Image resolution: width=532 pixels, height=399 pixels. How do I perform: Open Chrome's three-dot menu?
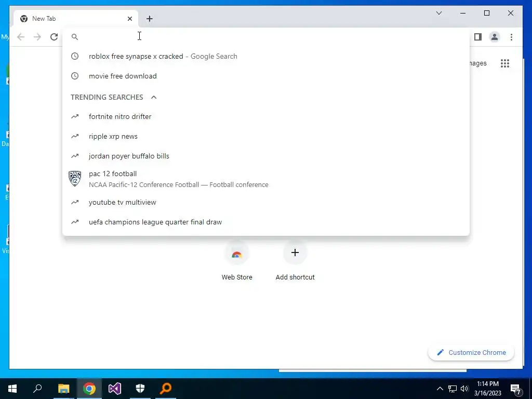coord(511,37)
